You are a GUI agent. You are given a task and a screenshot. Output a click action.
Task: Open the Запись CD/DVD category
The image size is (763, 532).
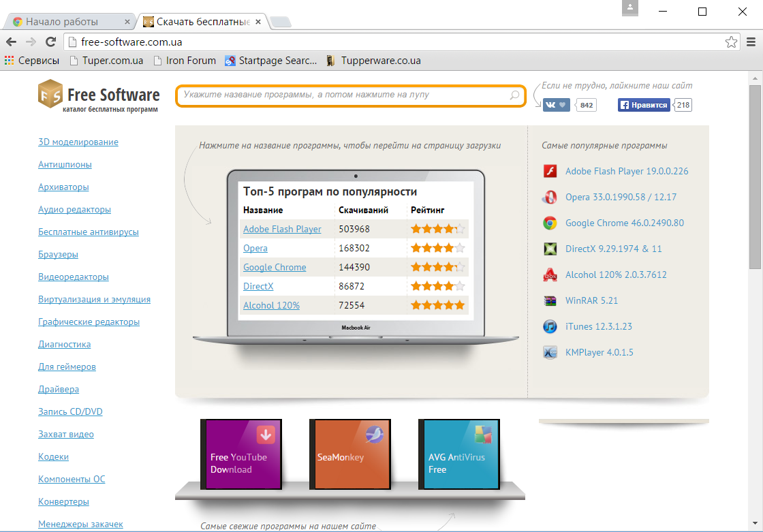tap(70, 411)
